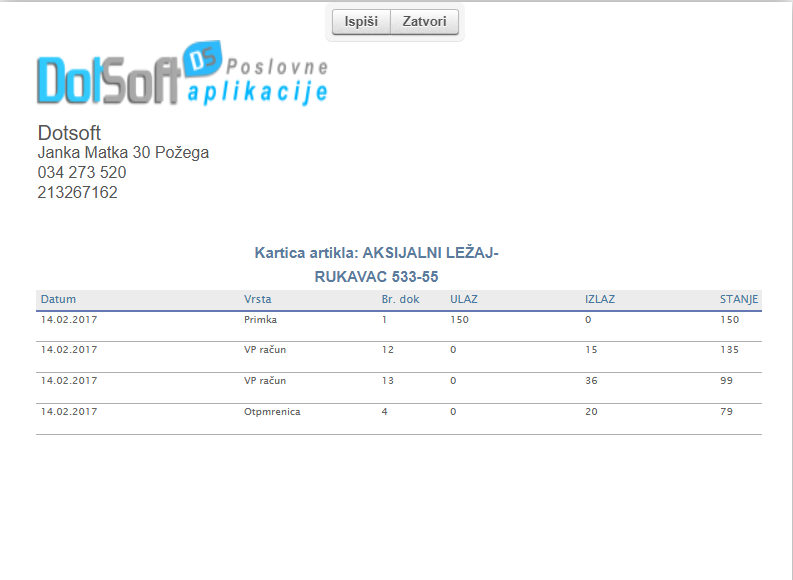Select the Otpmrenica row entry
The image size is (793, 580).
pos(272,411)
